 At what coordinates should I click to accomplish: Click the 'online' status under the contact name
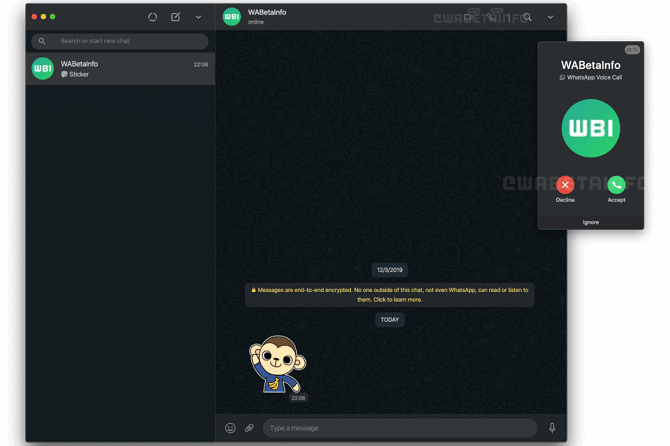256,22
